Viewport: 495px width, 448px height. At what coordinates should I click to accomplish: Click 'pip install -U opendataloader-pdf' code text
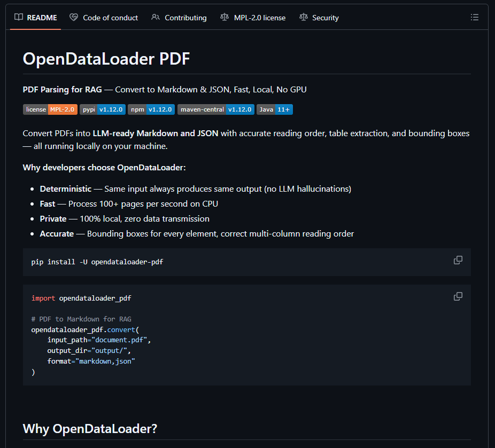[97, 262]
